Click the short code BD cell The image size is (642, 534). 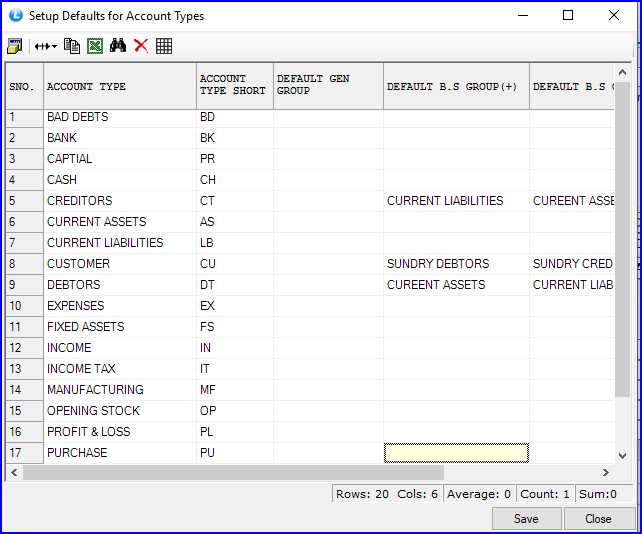(235, 117)
